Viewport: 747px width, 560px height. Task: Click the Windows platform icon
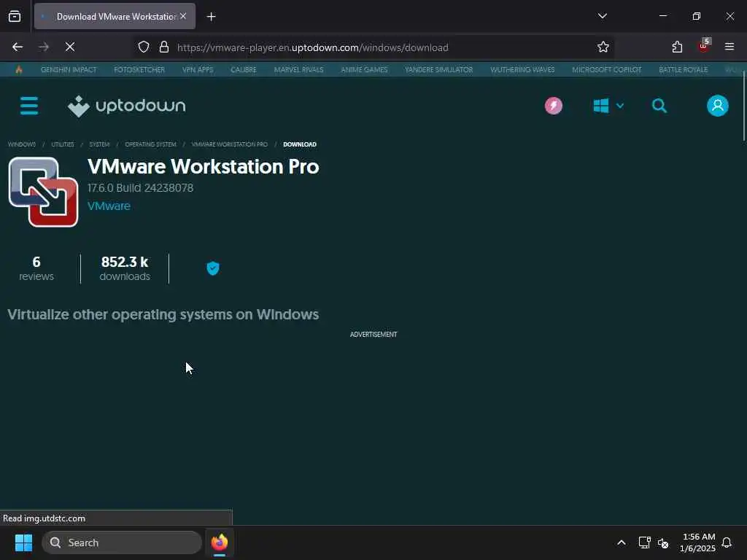point(601,106)
